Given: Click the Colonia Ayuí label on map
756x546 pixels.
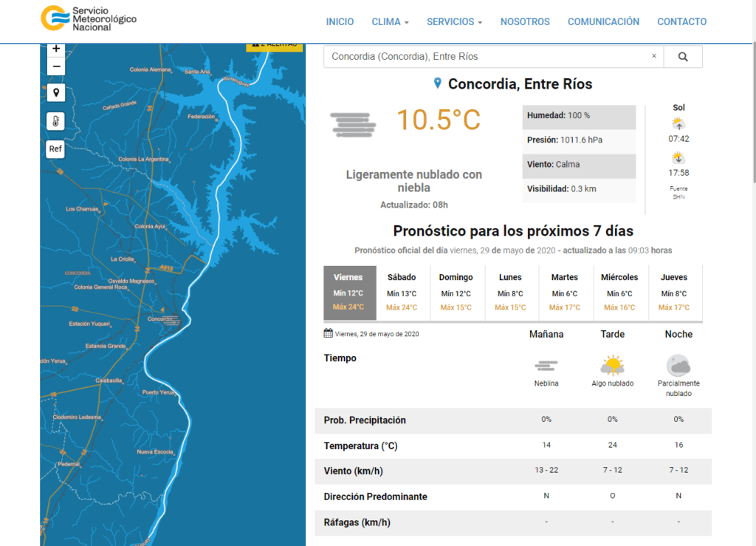Looking at the screenshot, I should pos(149,226).
